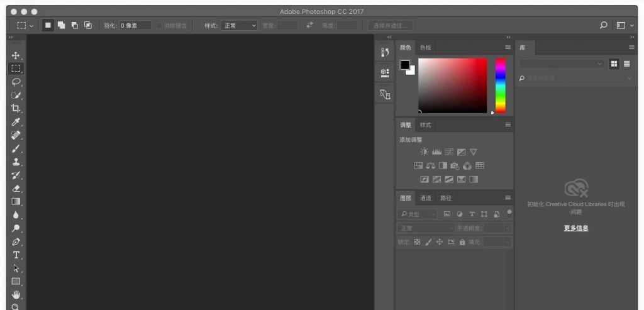Select the Pen tool
644x310 pixels.
pos(16,242)
